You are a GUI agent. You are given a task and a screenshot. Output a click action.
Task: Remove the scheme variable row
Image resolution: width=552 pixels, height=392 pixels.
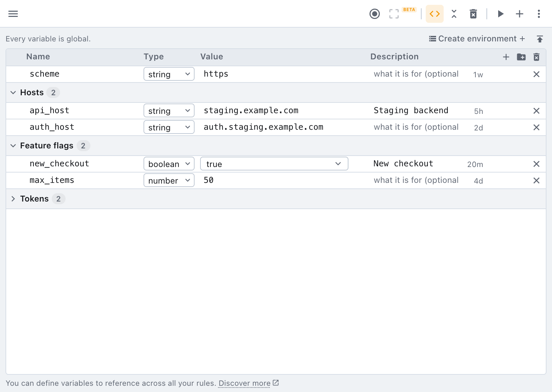click(x=536, y=74)
